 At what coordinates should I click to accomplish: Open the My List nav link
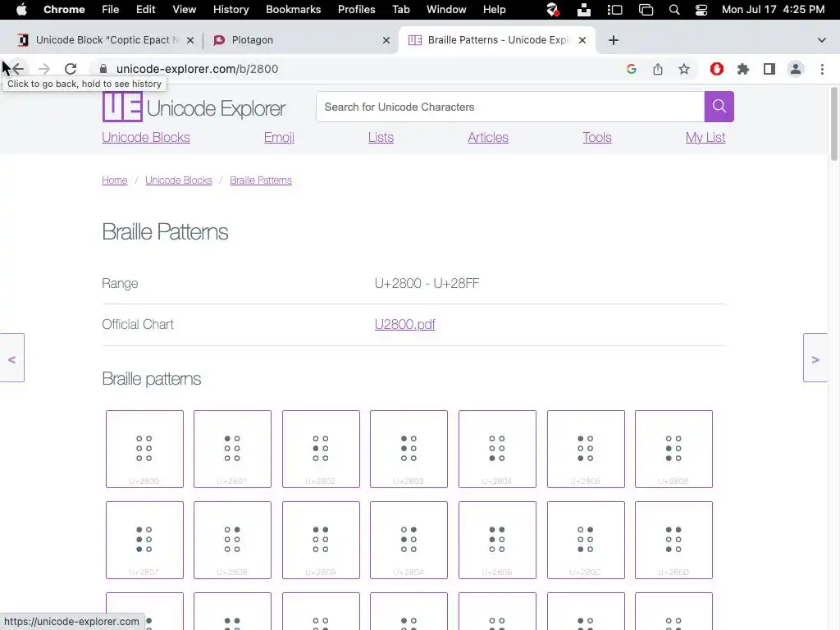[x=705, y=137]
